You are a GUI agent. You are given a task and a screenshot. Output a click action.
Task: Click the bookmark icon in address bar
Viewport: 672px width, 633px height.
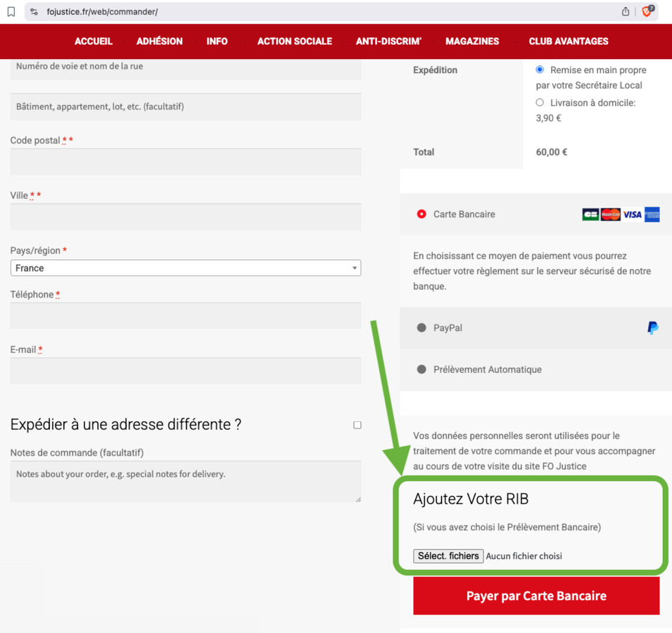[11, 12]
